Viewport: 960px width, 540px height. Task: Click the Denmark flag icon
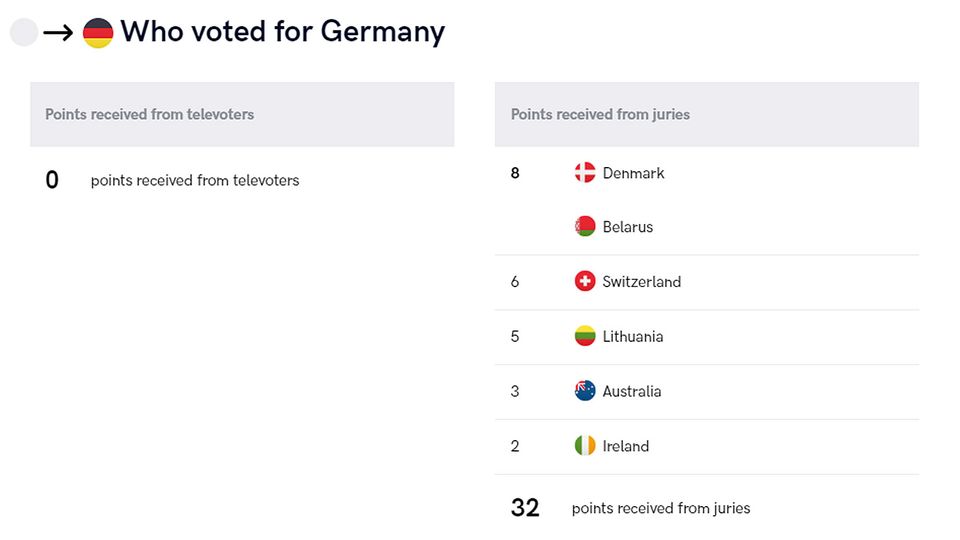tap(585, 173)
